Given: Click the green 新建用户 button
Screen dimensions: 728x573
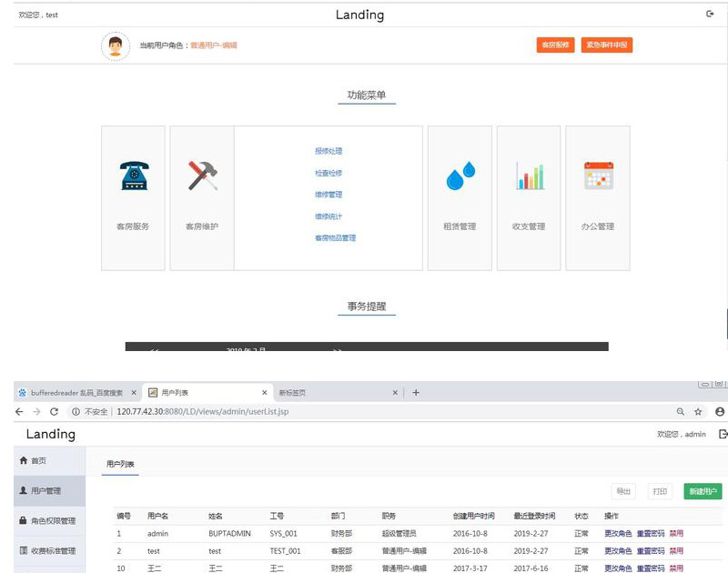Looking at the screenshot, I should pos(703,491).
